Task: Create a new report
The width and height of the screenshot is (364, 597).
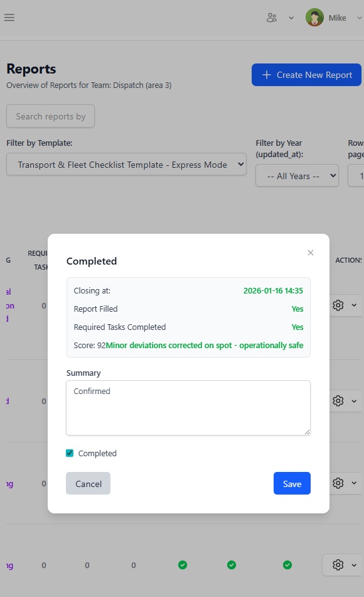Action: (306, 75)
